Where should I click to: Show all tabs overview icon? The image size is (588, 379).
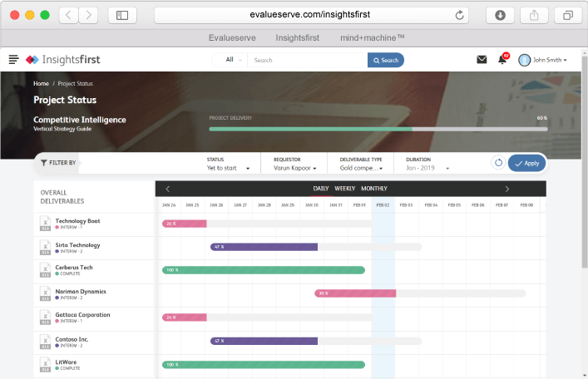[568, 15]
